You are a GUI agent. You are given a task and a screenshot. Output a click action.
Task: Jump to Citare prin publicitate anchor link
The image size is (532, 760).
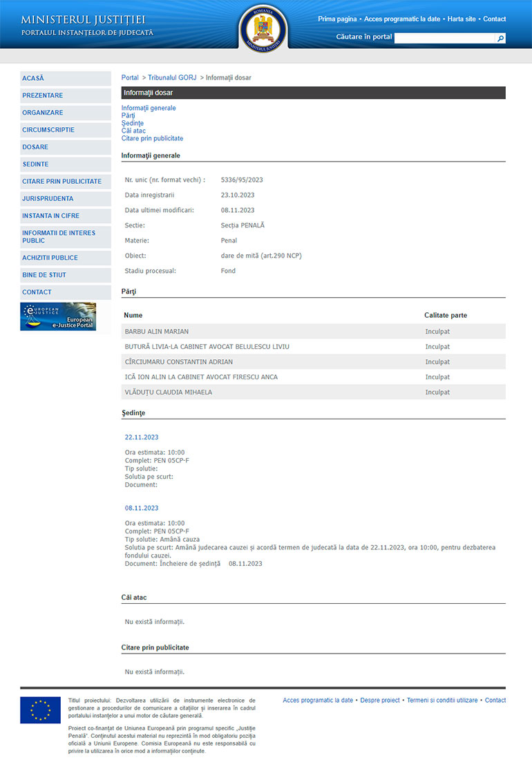pyautogui.click(x=152, y=138)
